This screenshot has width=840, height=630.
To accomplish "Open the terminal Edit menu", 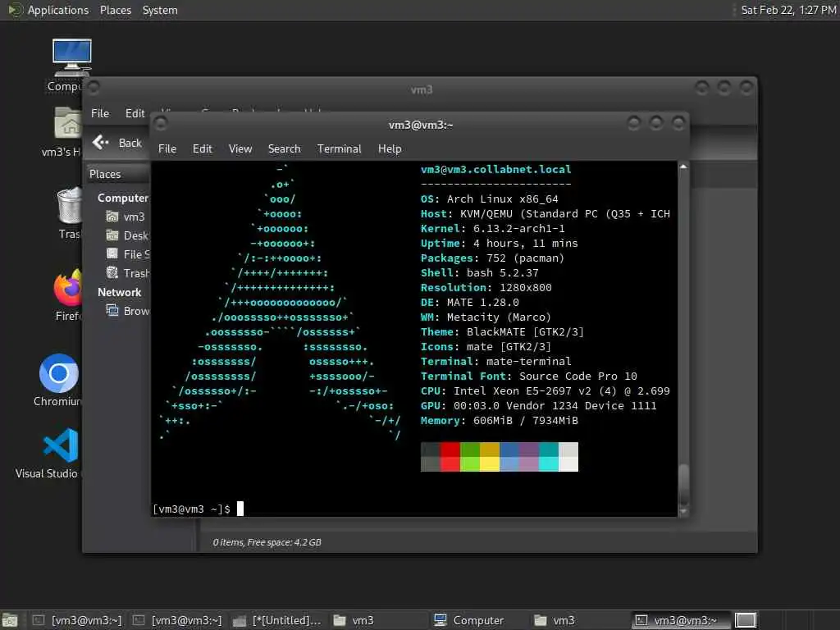I will (203, 148).
